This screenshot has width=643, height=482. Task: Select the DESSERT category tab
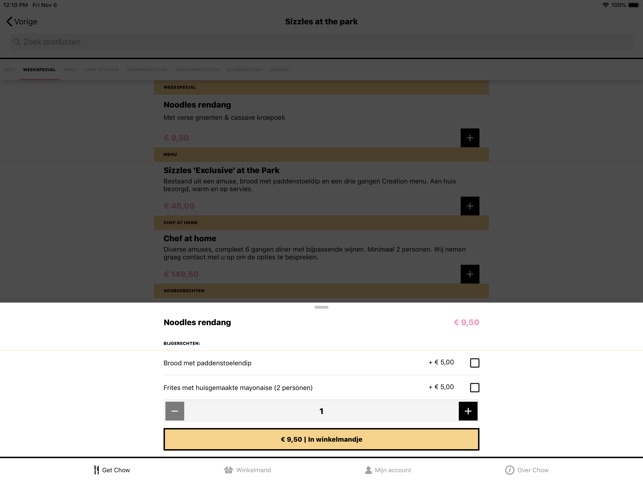point(280,70)
